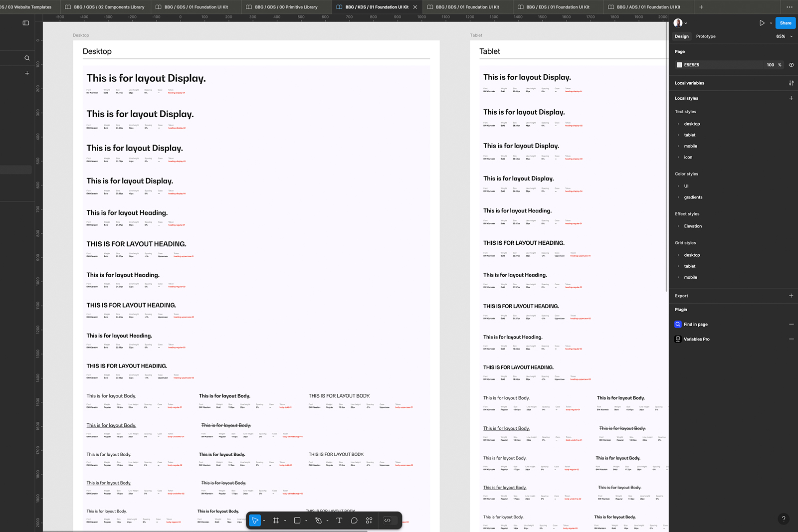Toggle Dev Mode switch in toolbar
Image resolution: width=798 pixels, height=532 pixels.
click(390, 521)
